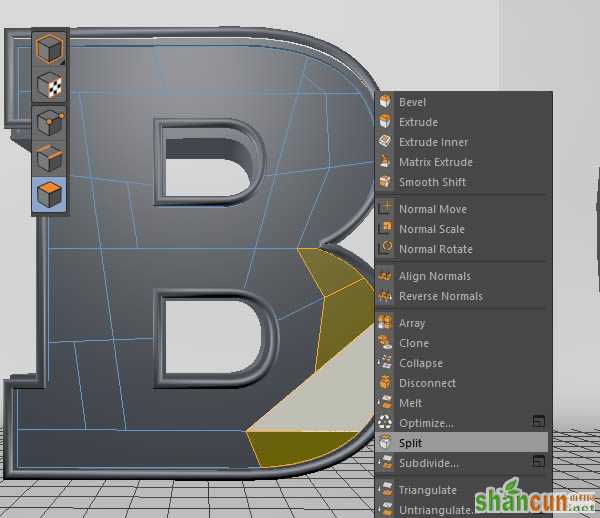Click the Bevel icon in context menu

[x=385, y=102]
